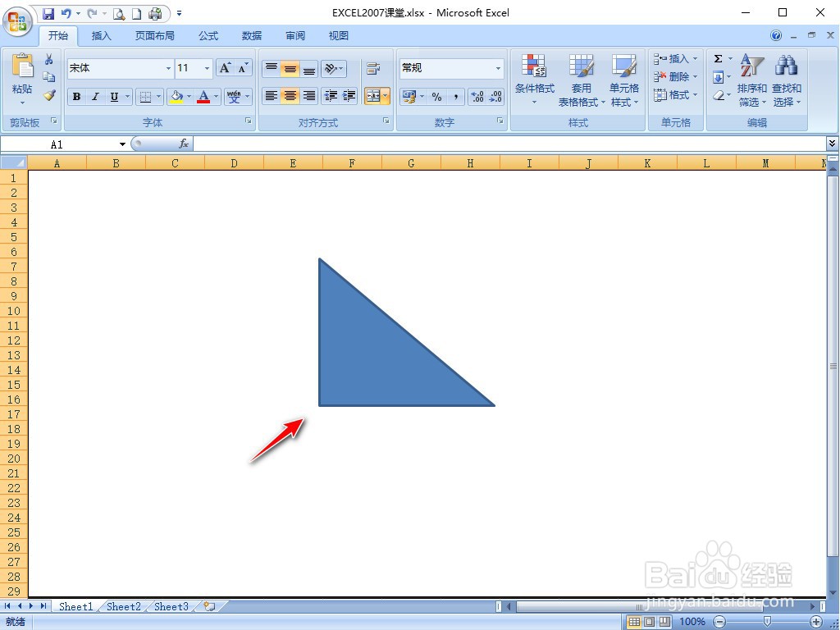Increase decimal places
This screenshot has height=630, width=840.
[477, 97]
